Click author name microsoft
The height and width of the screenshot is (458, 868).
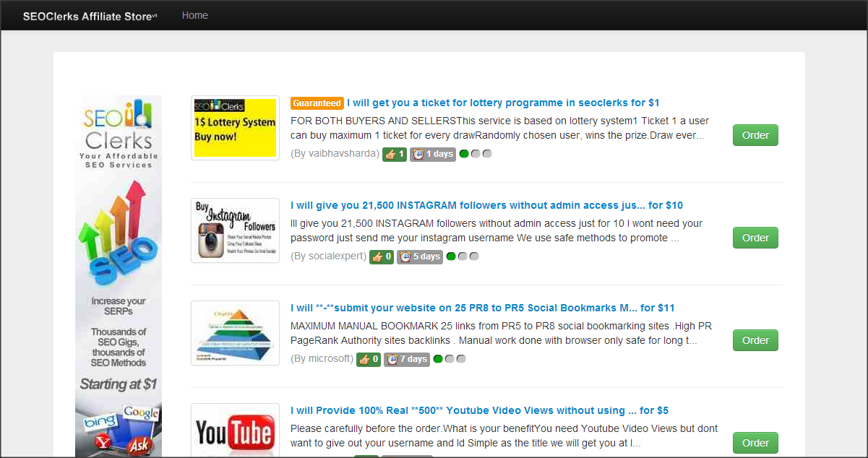(329, 359)
